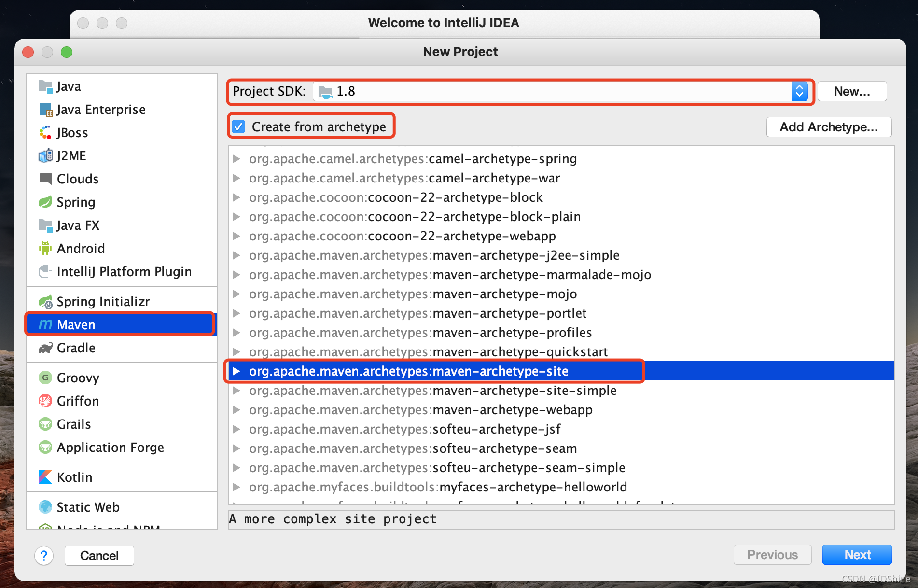Click the Application Forge icon

45,447
